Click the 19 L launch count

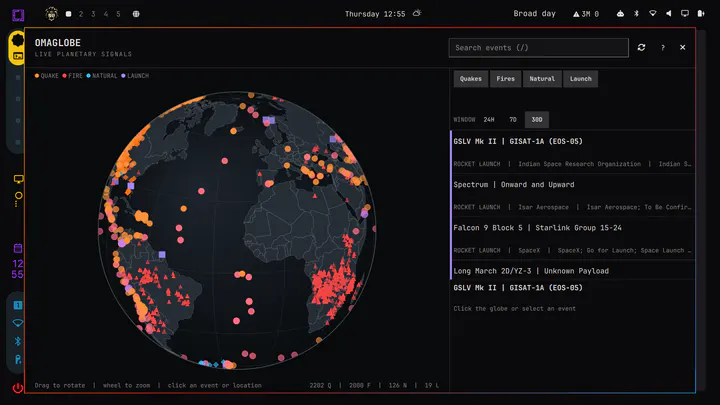(432, 385)
